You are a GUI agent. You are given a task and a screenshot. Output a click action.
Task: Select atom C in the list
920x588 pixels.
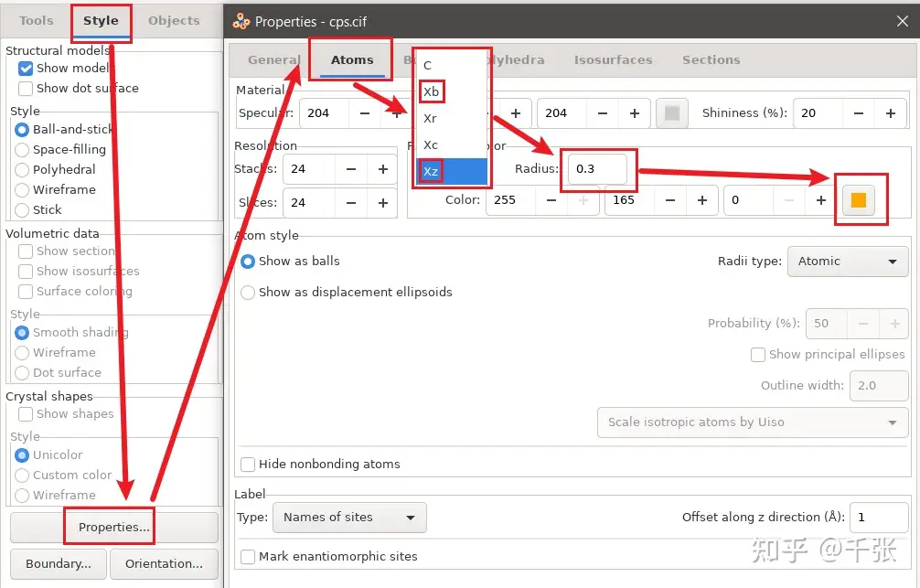(x=451, y=65)
